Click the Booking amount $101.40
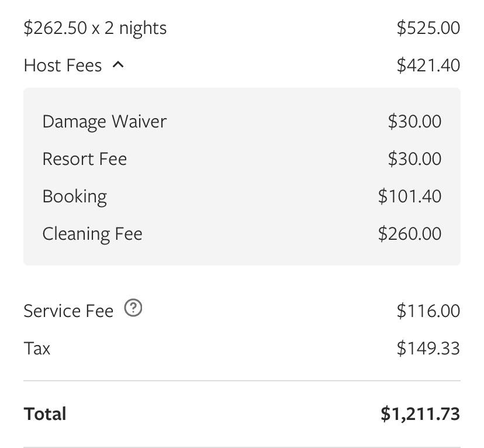Viewport: 484px width, 448px height. coord(410,197)
